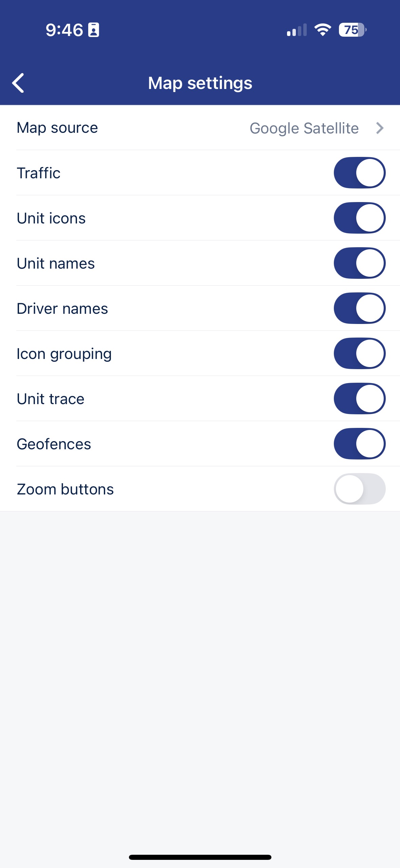Tap the cellular signal bars icon
Screen dimensions: 400x868
(x=297, y=30)
